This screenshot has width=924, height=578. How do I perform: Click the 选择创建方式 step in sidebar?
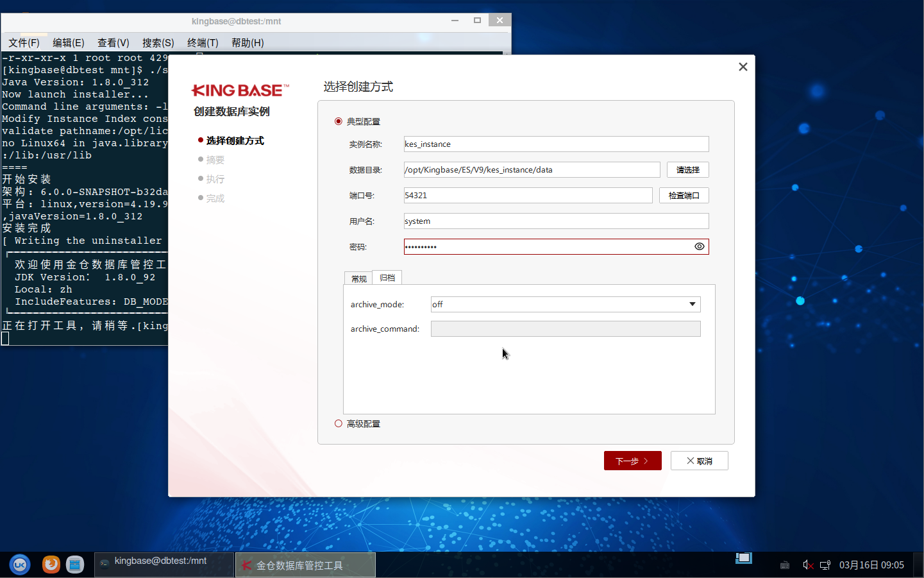(x=235, y=140)
